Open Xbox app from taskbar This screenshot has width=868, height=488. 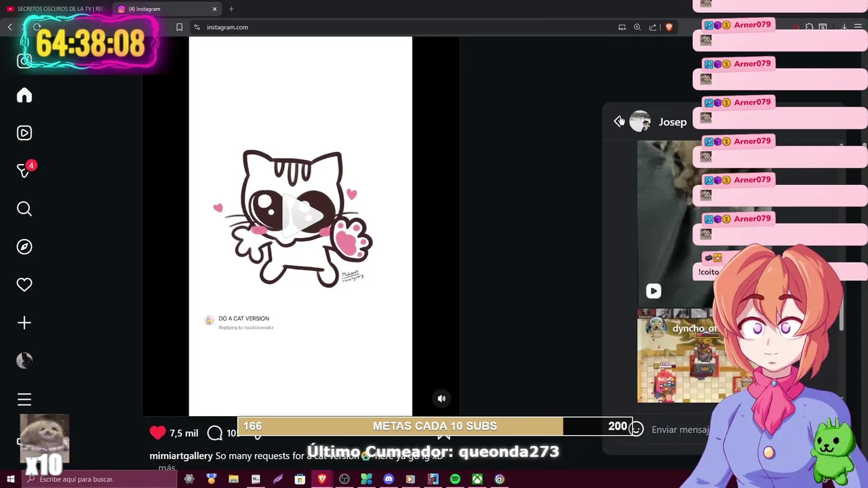[x=477, y=479]
